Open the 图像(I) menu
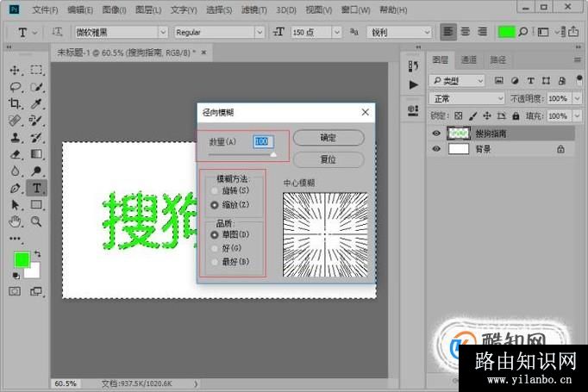This screenshot has width=588, height=392. [x=114, y=9]
